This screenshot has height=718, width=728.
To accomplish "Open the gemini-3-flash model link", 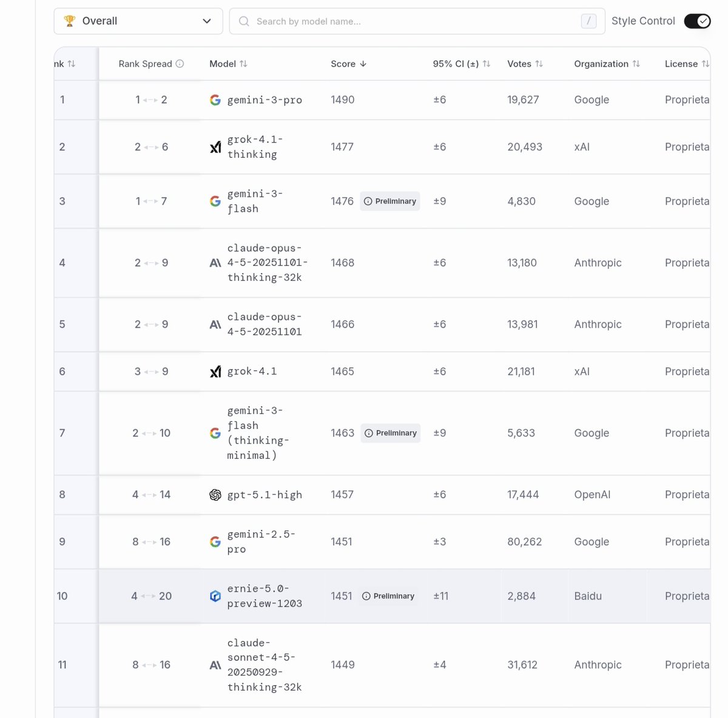I will pyautogui.click(x=255, y=201).
